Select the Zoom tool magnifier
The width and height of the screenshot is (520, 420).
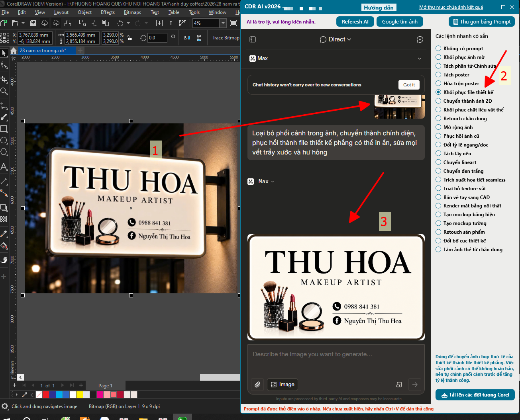(4, 91)
